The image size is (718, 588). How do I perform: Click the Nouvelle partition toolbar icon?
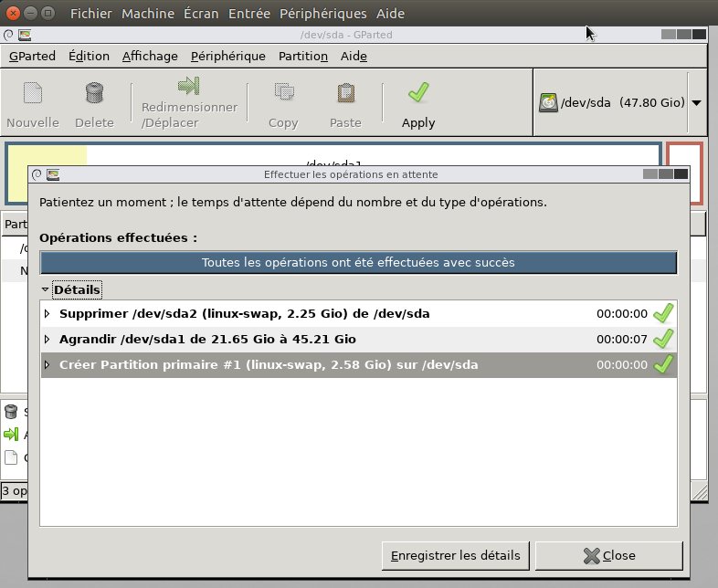pyautogui.click(x=33, y=93)
